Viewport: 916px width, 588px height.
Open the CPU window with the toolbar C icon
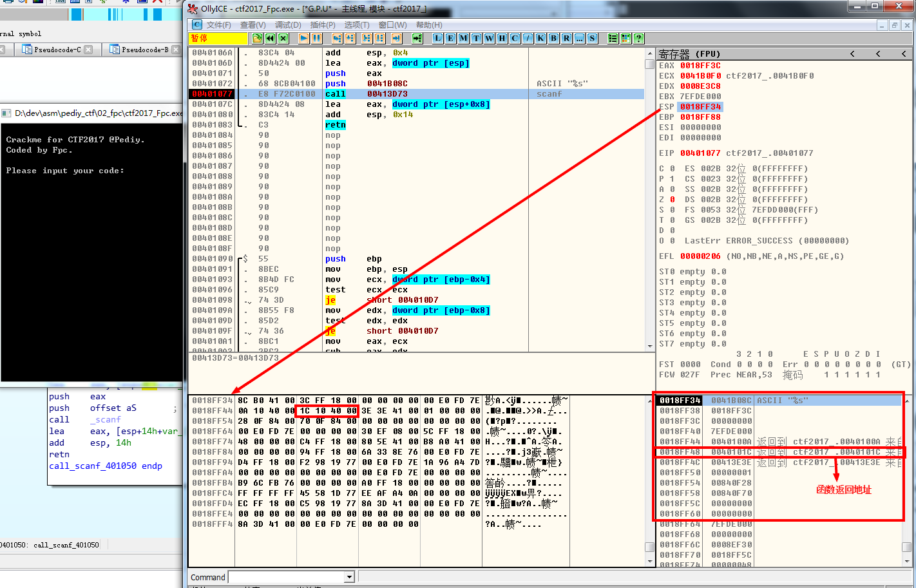[x=515, y=38]
